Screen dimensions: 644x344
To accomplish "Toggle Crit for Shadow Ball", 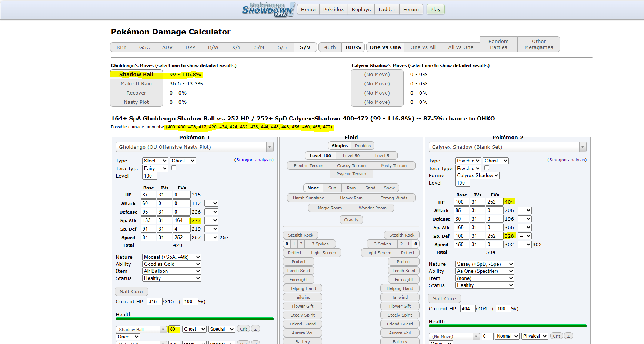I will coord(243,329).
